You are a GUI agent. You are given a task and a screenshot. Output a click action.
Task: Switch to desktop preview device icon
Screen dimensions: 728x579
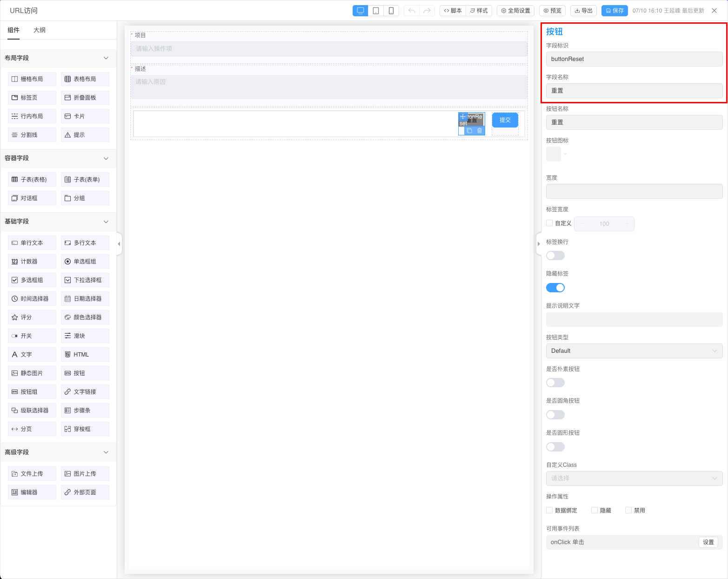click(360, 11)
